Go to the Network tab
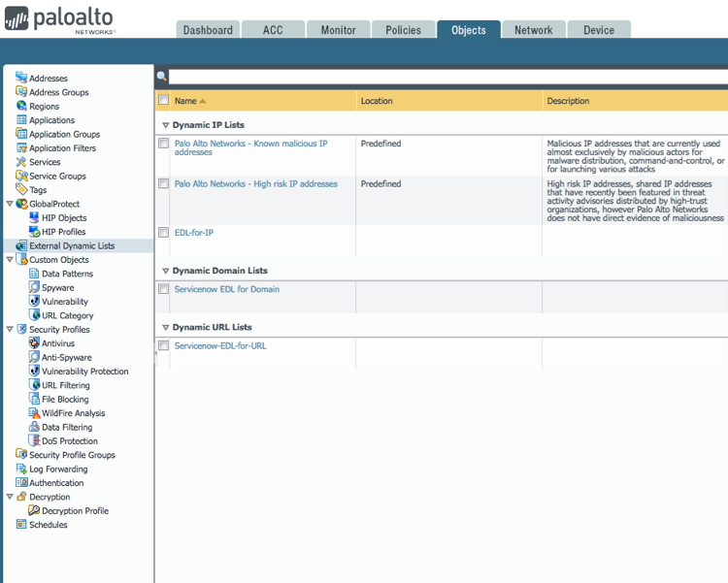 click(534, 30)
